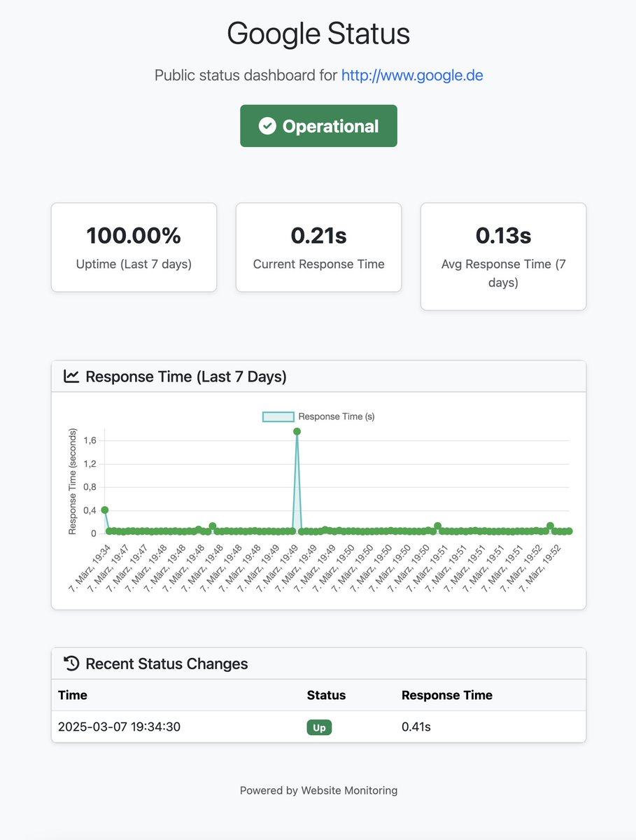
Task: Click the green Up status badge
Action: click(x=319, y=727)
